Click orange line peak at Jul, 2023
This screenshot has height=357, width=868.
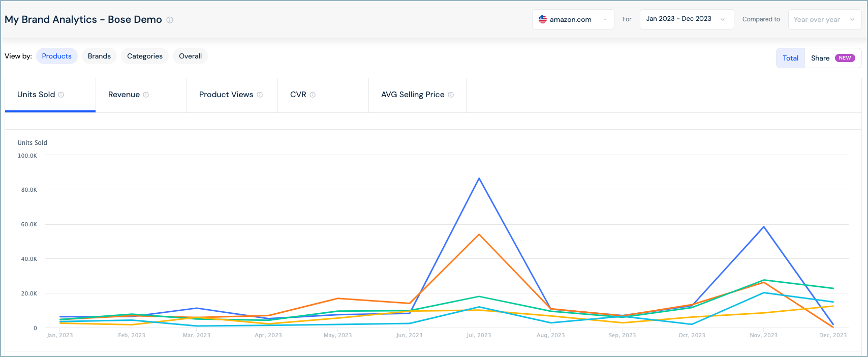click(x=479, y=234)
